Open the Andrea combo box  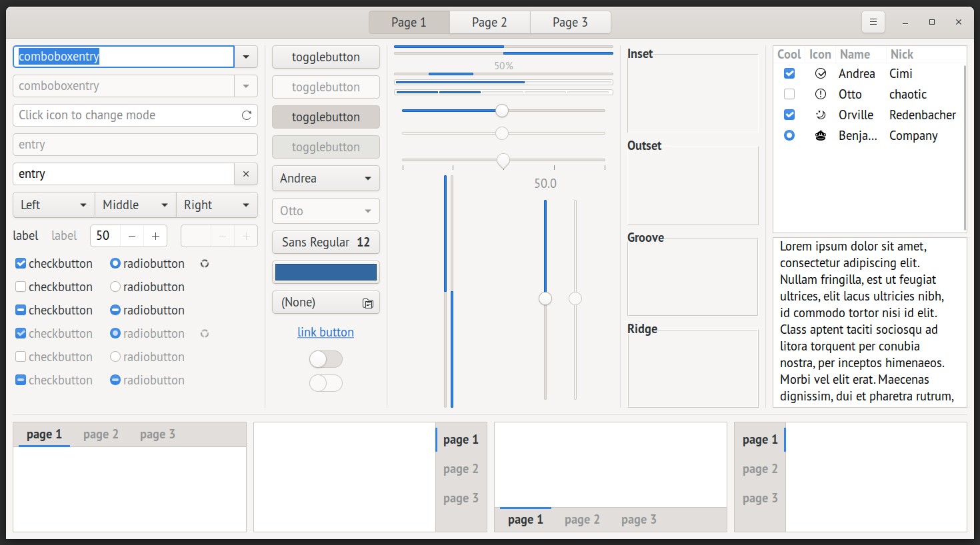[325, 179]
